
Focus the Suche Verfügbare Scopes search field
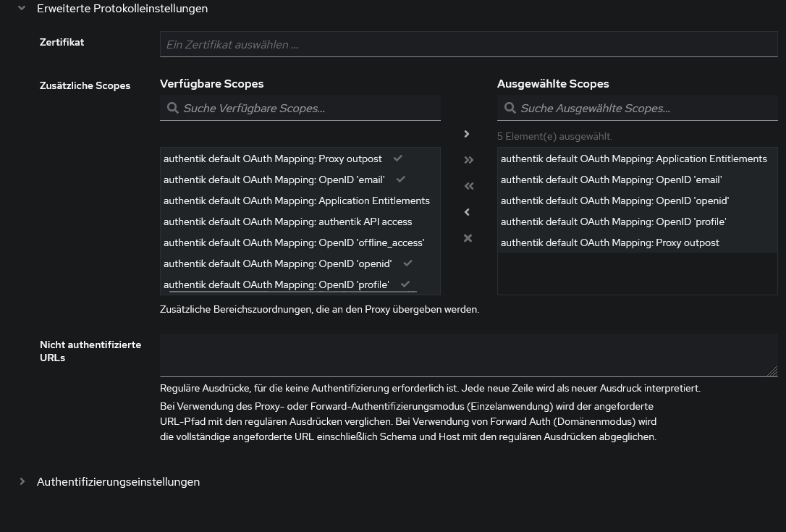[308, 109]
